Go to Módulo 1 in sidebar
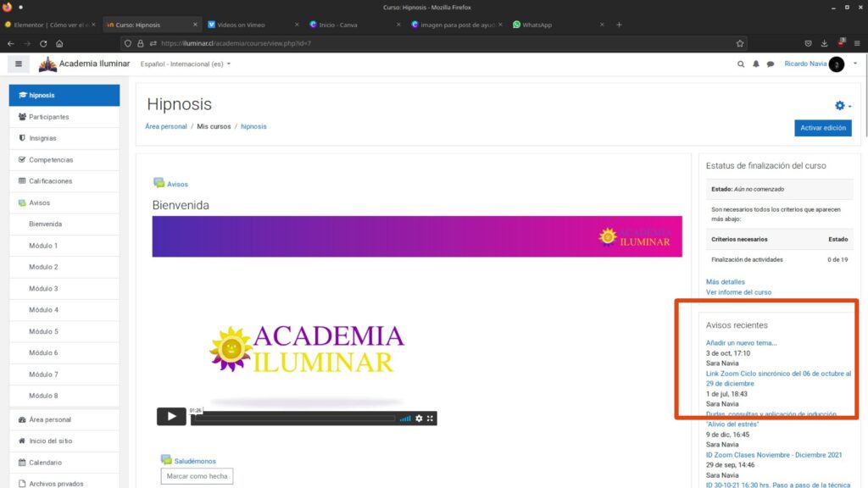Viewport: 868px width, 488px height. click(x=64, y=246)
